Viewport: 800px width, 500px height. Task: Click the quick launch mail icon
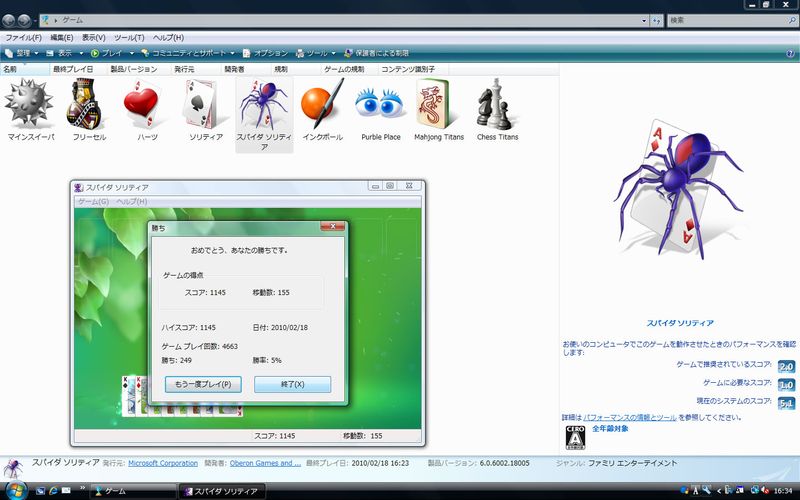(66, 491)
